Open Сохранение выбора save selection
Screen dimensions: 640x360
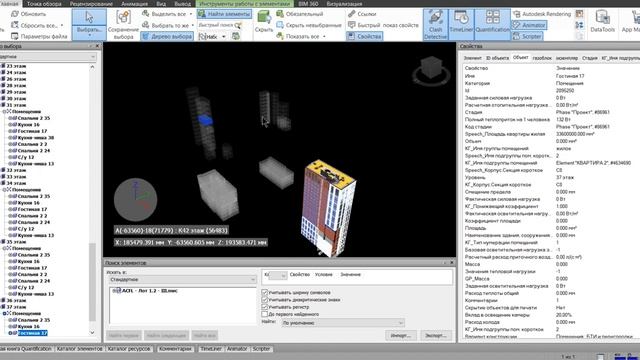[x=123, y=24]
